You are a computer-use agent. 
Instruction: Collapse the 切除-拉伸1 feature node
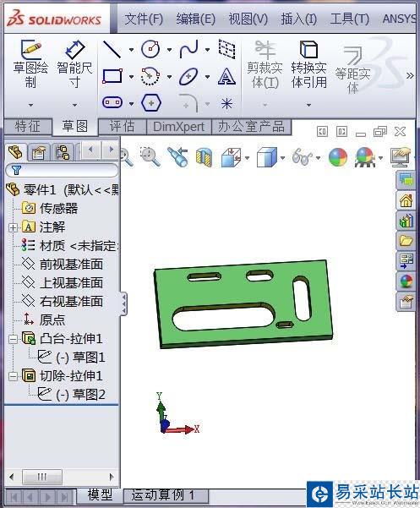click(x=13, y=376)
